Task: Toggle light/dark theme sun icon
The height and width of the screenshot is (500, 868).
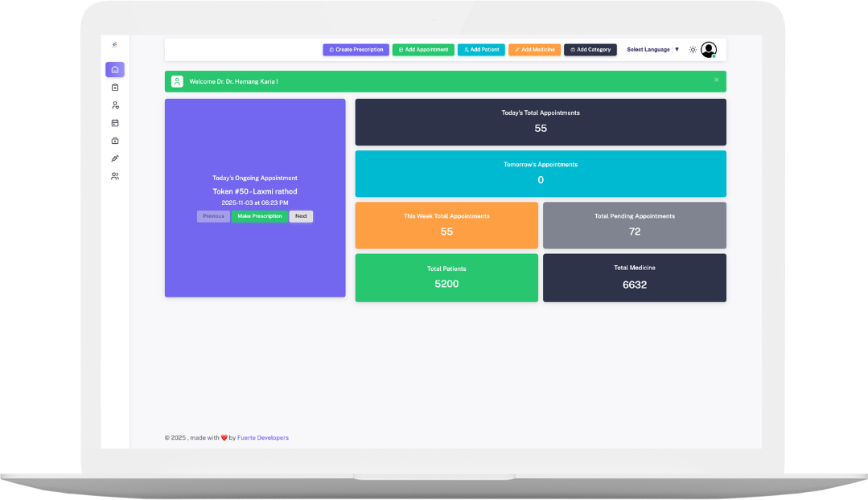Action: tap(693, 50)
